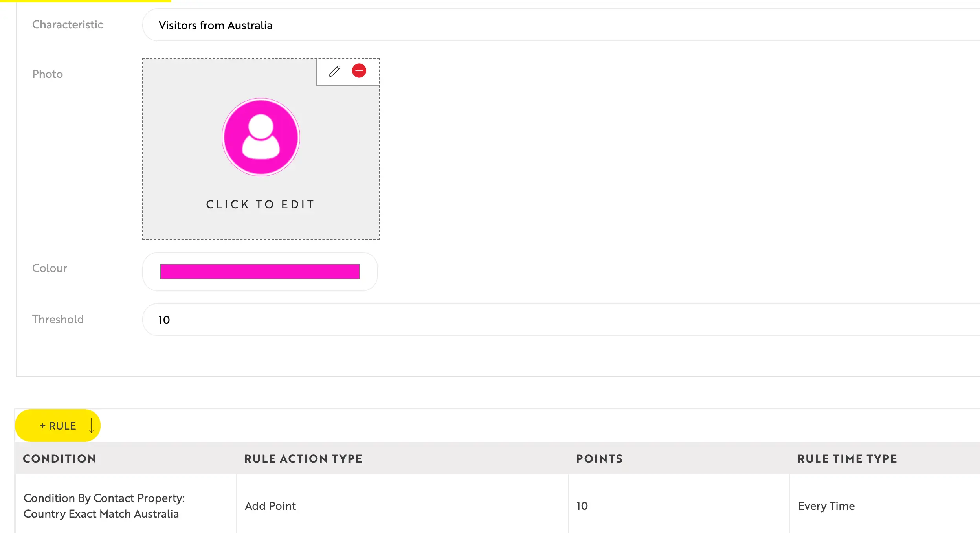Expand the + RULE dropdown arrow

coord(92,426)
